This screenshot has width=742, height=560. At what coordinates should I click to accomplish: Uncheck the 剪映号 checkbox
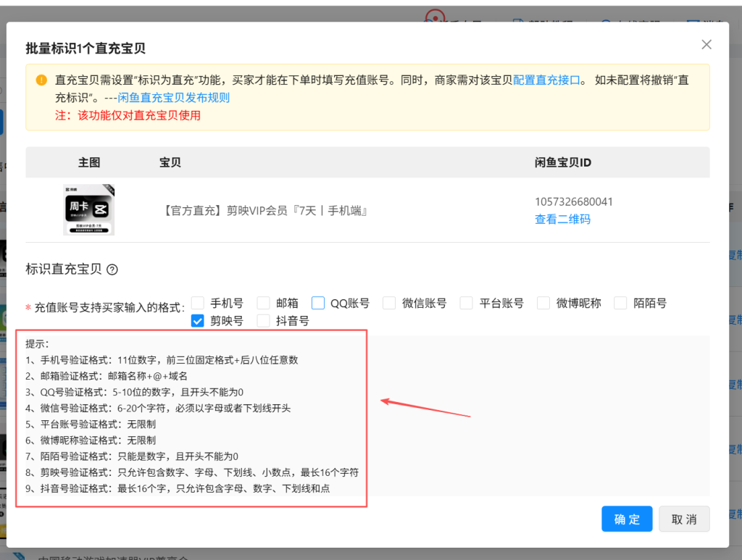coord(198,321)
